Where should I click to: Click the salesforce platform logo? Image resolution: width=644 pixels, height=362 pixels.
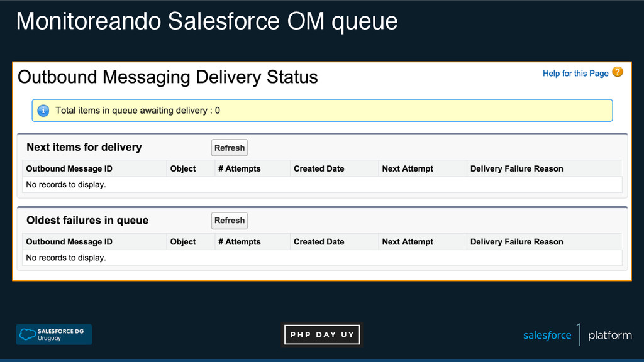pos(577,336)
